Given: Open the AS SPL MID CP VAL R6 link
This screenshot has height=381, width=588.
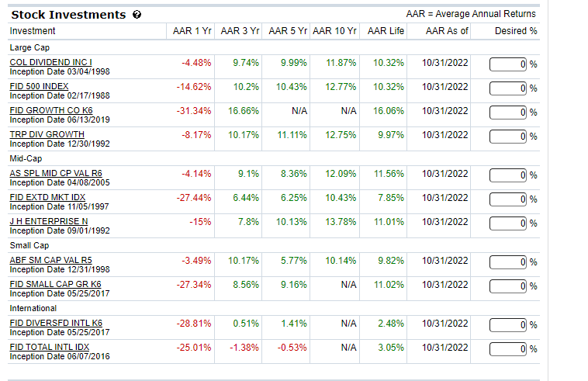Looking at the screenshot, I should pyautogui.click(x=56, y=174).
